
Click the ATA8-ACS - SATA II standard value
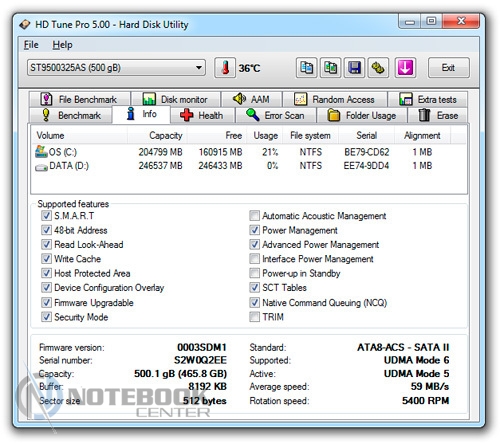click(x=403, y=347)
